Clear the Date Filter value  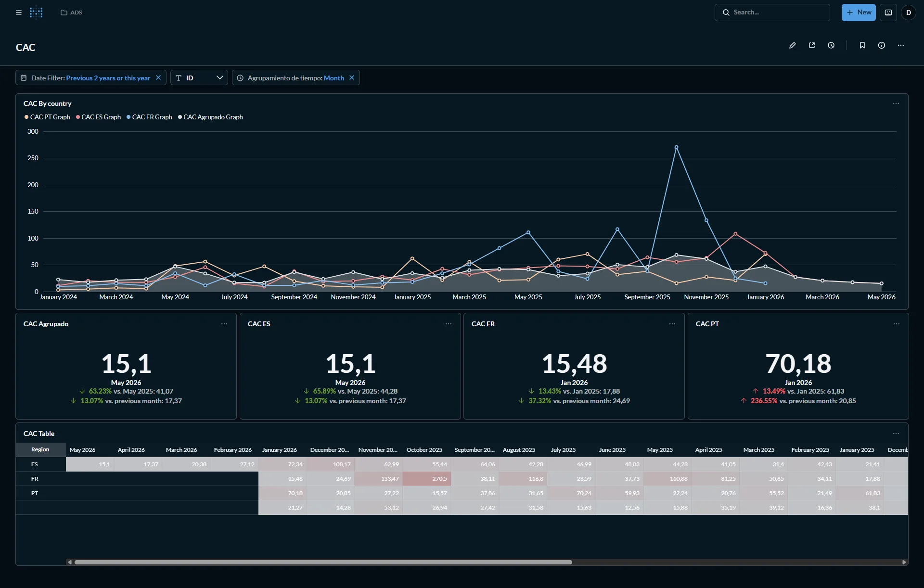click(158, 77)
